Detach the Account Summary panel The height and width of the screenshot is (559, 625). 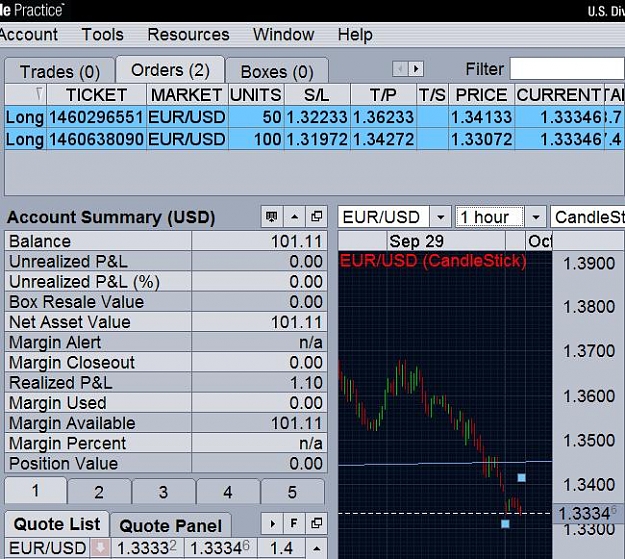pos(316,217)
